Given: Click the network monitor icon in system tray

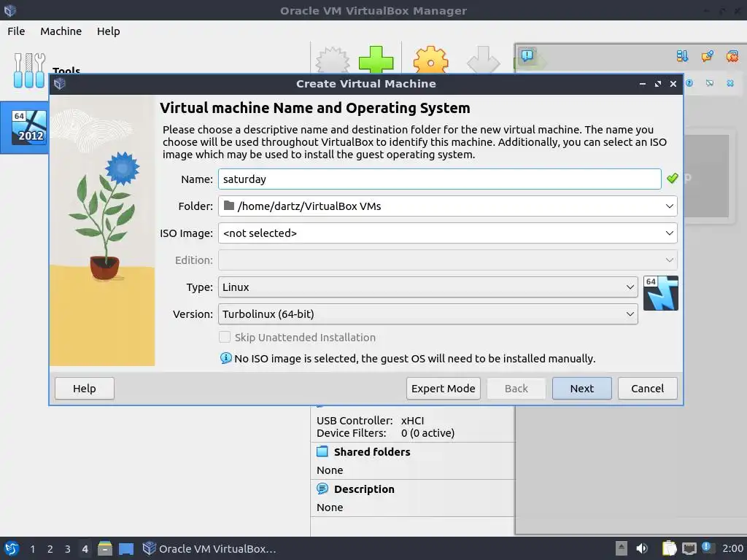Looking at the screenshot, I should 689,548.
